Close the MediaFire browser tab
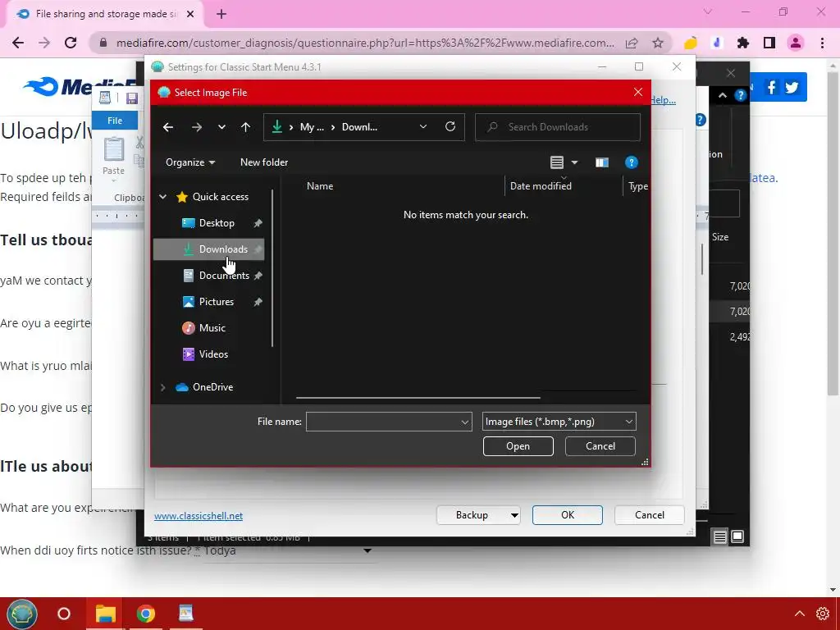 [190, 14]
